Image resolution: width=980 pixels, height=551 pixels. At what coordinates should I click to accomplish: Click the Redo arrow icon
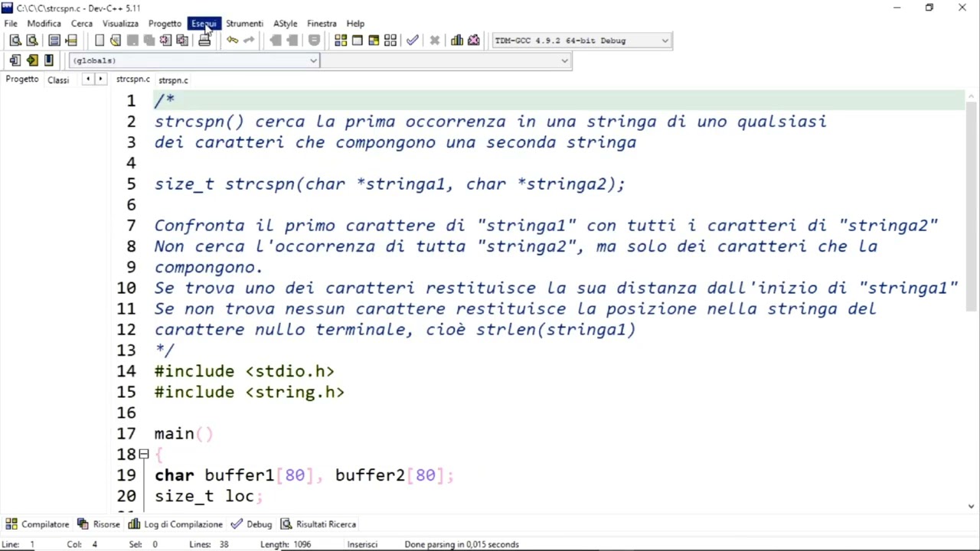pyautogui.click(x=249, y=41)
